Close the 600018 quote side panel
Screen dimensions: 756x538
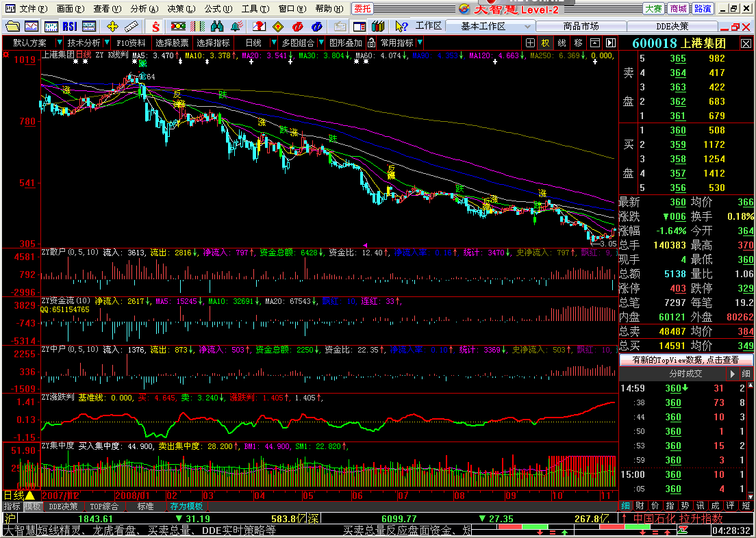point(746,43)
